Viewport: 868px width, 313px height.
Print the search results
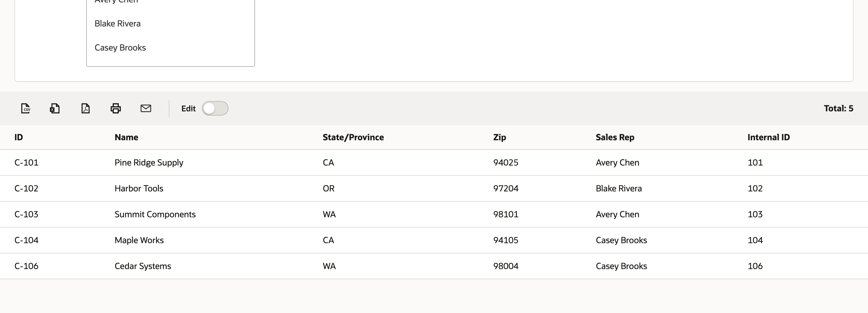tap(115, 108)
